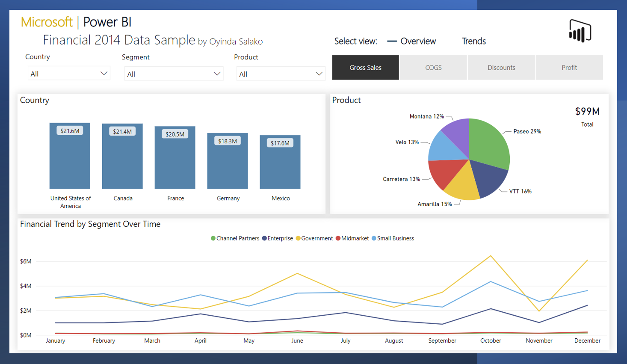Switch to the Trends view

[x=474, y=41]
